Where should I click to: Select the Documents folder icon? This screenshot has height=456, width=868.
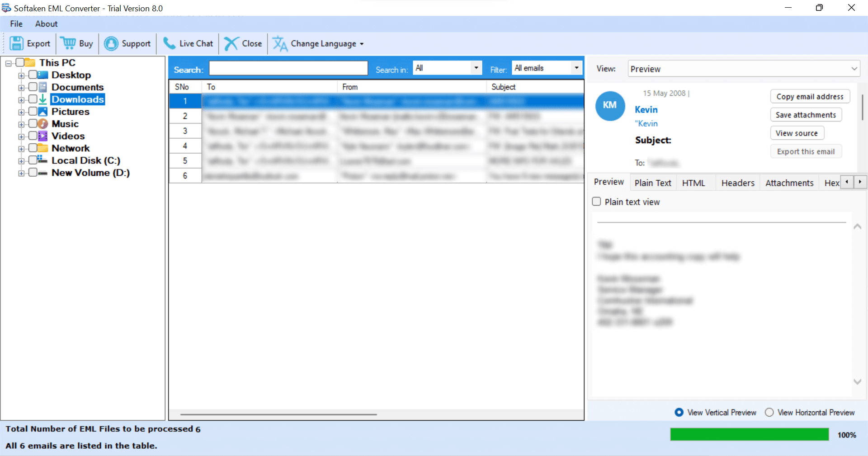point(43,87)
